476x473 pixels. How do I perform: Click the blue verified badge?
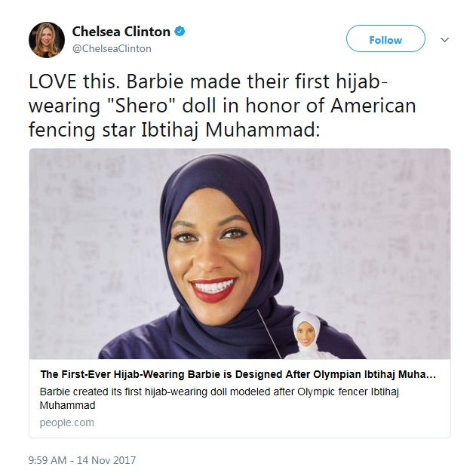click(180, 31)
